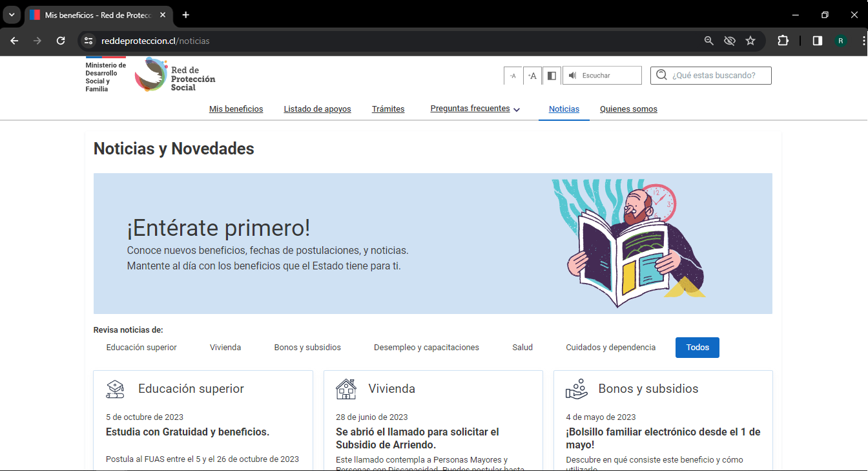Viewport: 868px width, 471px height.
Task: Click the Red de Protección Social logo
Action: [175, 75]
